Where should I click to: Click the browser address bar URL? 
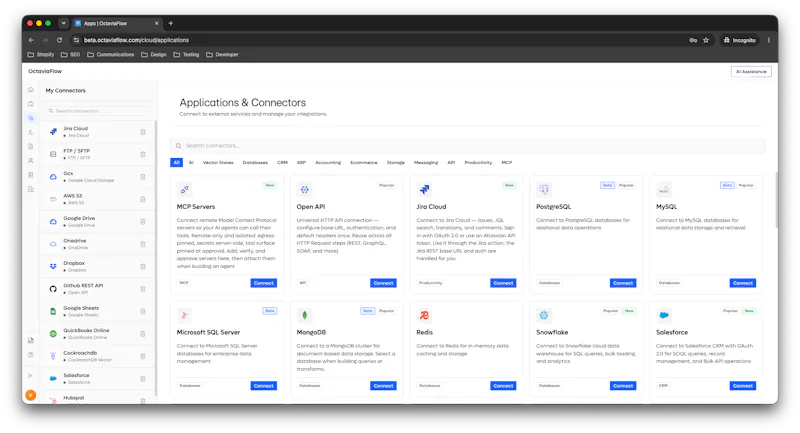(x=136, y=40)
